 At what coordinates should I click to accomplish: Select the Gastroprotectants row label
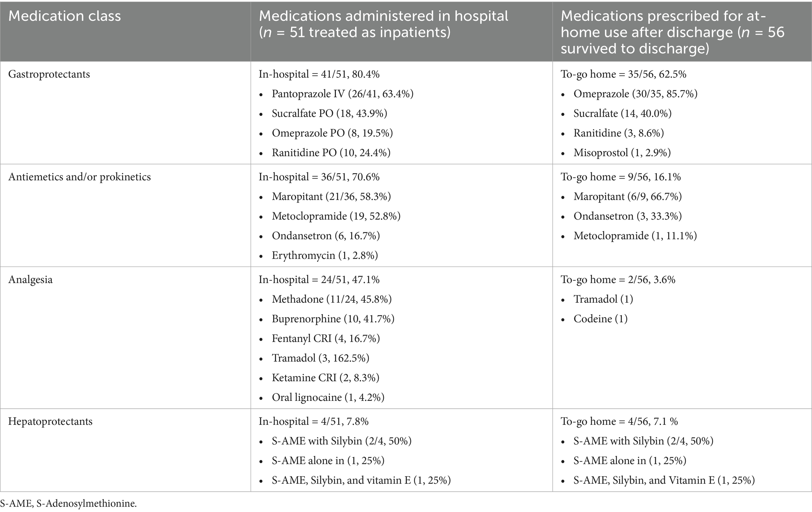(49, 74)
